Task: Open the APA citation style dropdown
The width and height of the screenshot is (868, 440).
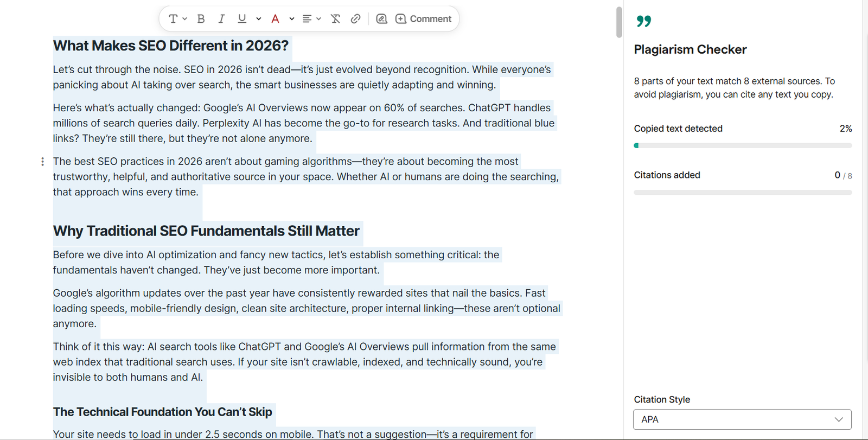Action: [x=742, y=419]
